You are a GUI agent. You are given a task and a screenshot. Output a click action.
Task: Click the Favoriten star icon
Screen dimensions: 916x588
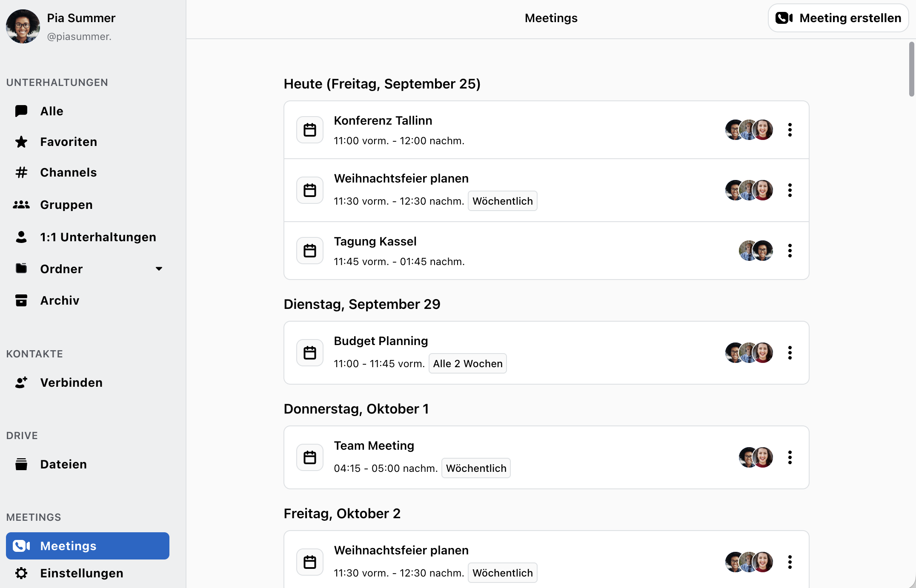(21, 142)
